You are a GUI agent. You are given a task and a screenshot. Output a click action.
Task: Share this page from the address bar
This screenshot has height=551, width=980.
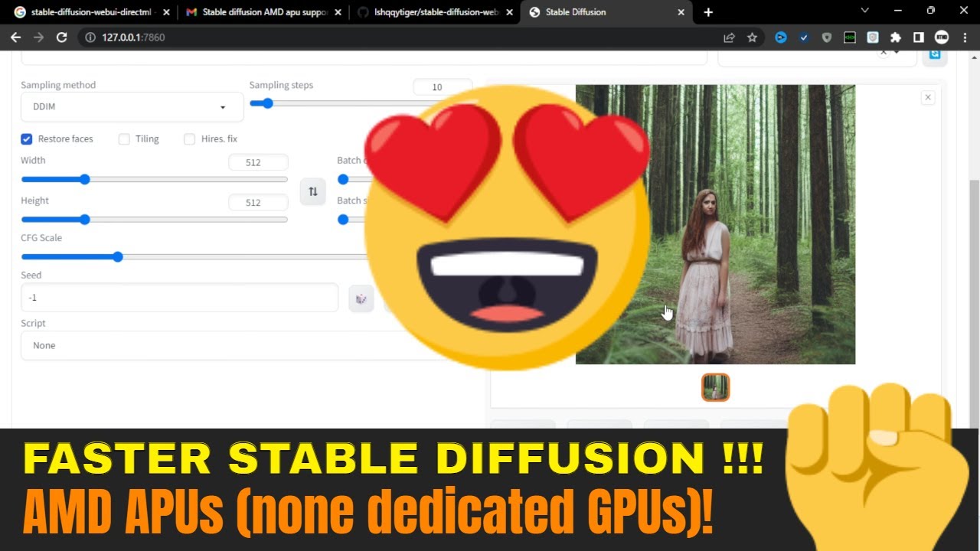coord(729,37)
